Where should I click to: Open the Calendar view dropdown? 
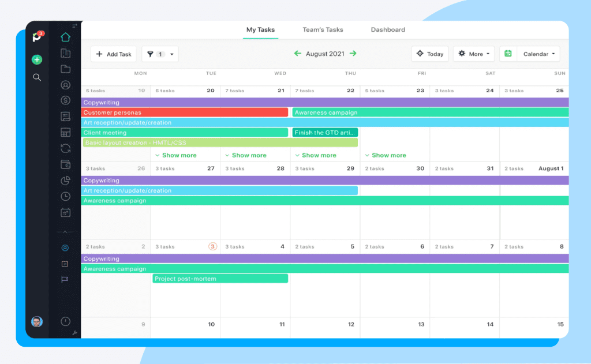point(537,54)
